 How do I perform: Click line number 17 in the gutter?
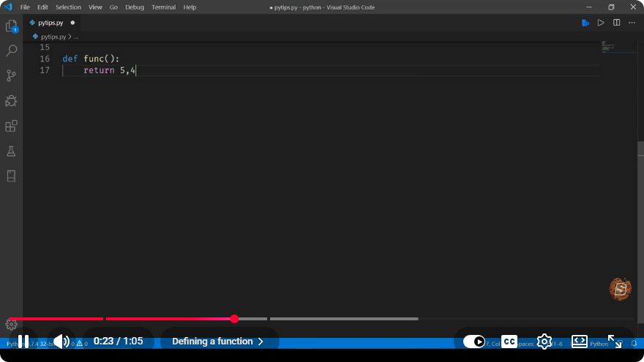(45, 70)
